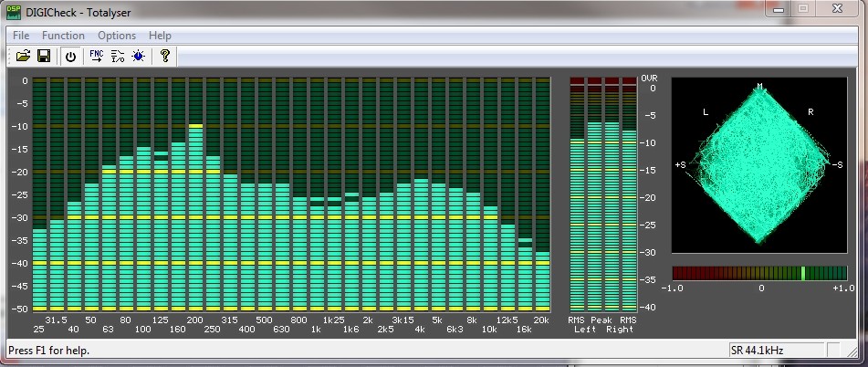The image size is (868, 367).
Task: Click the 200 Hz spectrum band bar
Action: click(195, 219)
